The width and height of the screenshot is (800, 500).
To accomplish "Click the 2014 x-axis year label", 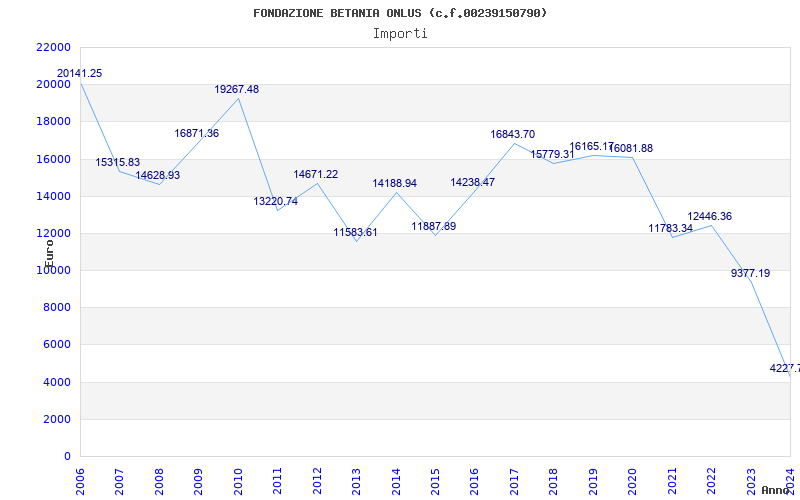I will tap(396, 482).
